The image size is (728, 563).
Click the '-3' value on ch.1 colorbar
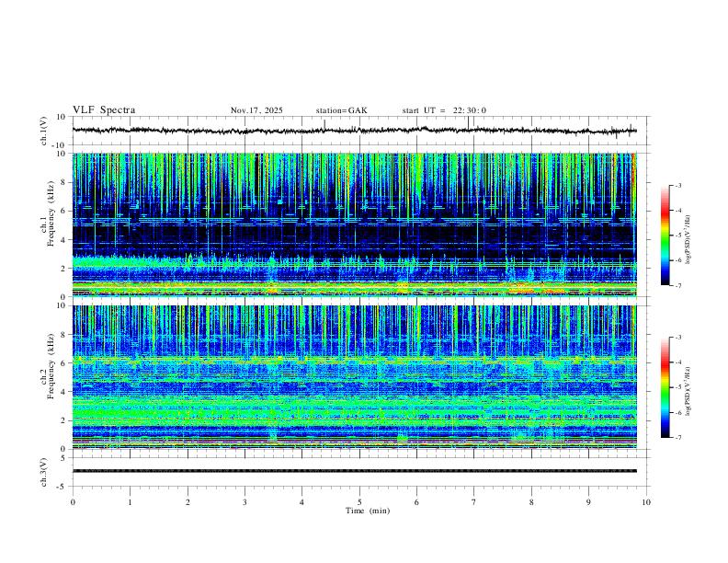(x=677, y=185)
